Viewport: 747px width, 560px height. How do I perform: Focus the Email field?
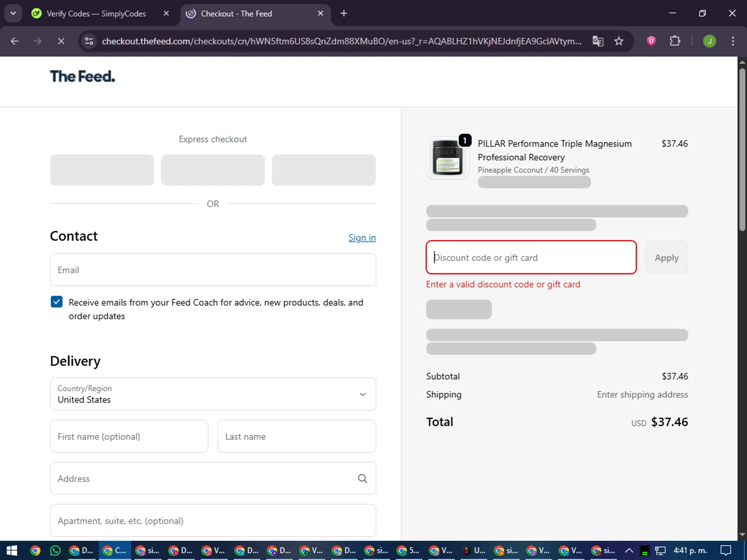pyautogui.click(x=213, y=270)
